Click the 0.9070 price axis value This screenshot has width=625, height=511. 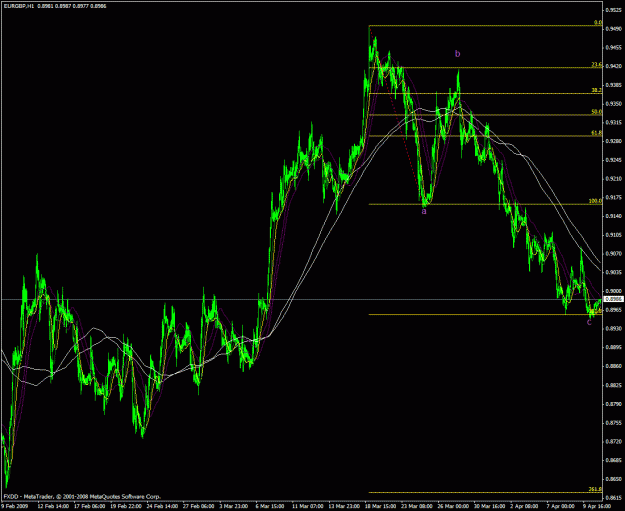(613, 254)
